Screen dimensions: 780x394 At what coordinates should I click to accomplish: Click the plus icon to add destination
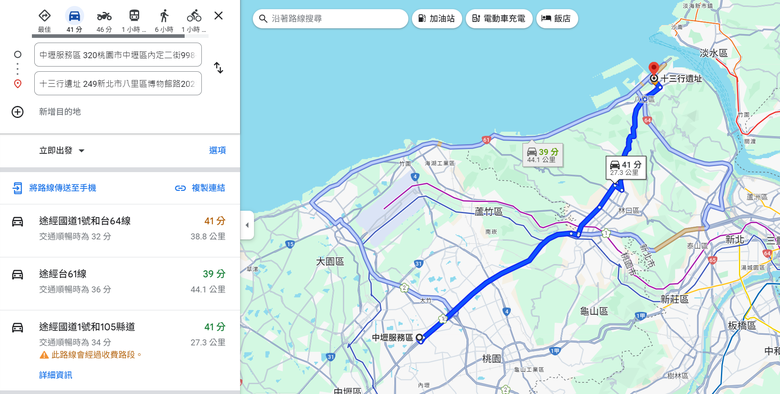[17, 111]
